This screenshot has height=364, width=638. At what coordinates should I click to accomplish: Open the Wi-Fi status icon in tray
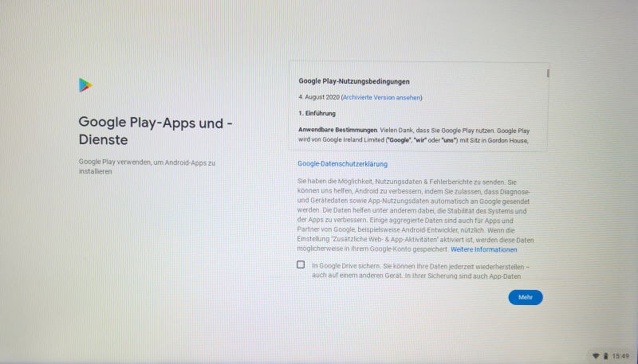[596, 356]
